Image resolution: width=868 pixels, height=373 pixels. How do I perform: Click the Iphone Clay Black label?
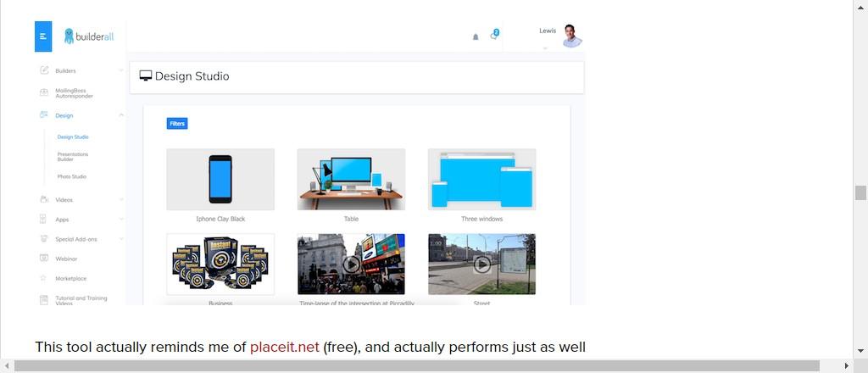[220, 220]
